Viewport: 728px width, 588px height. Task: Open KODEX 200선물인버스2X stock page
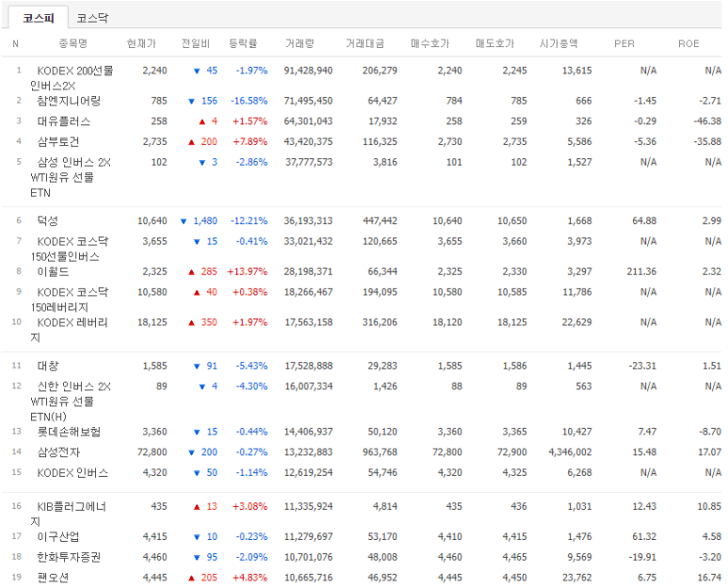[x=73, y=71]
